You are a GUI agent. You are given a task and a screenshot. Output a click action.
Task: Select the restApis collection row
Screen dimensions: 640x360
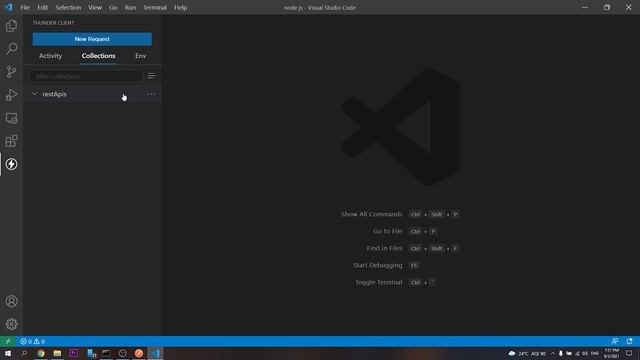tap(92, 94)
